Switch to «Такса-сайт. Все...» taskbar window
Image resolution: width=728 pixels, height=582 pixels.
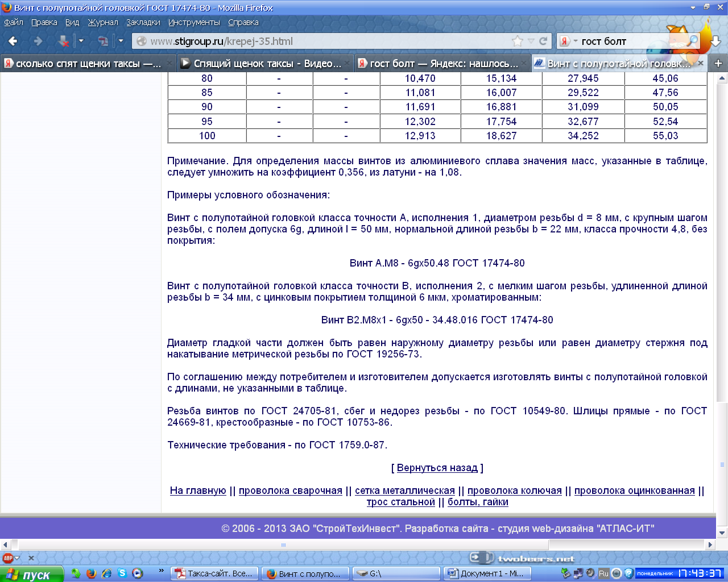click(216, 573)
